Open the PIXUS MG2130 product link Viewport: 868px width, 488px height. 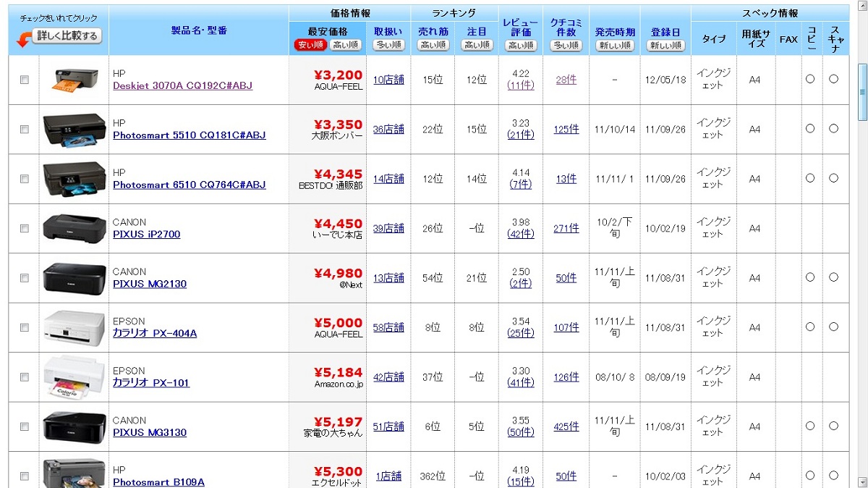[x=150, y=284]
